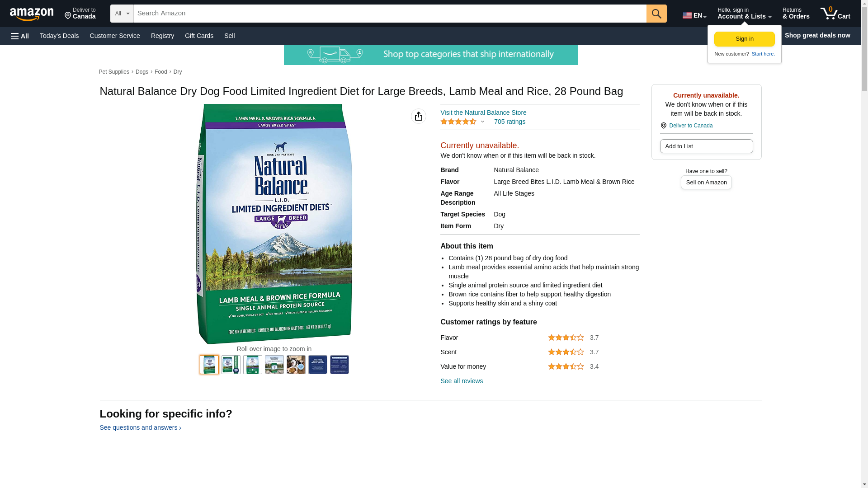Click the Deliver to Canada location pin link
This screenshot has width=868, height=488.
690,126
